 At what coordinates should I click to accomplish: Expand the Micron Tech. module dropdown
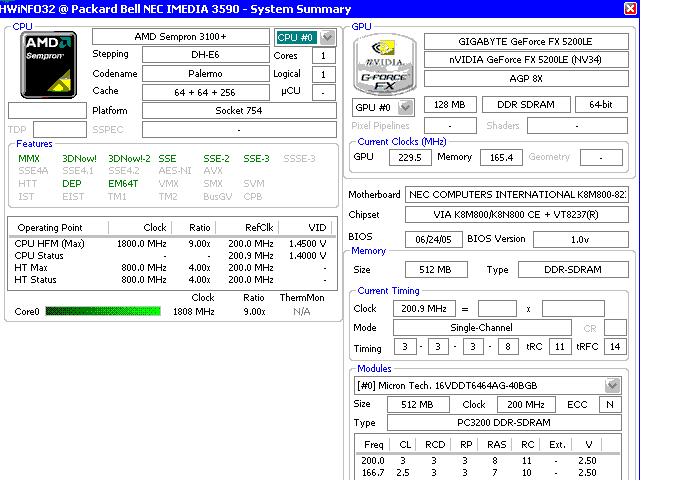(613, 386)
